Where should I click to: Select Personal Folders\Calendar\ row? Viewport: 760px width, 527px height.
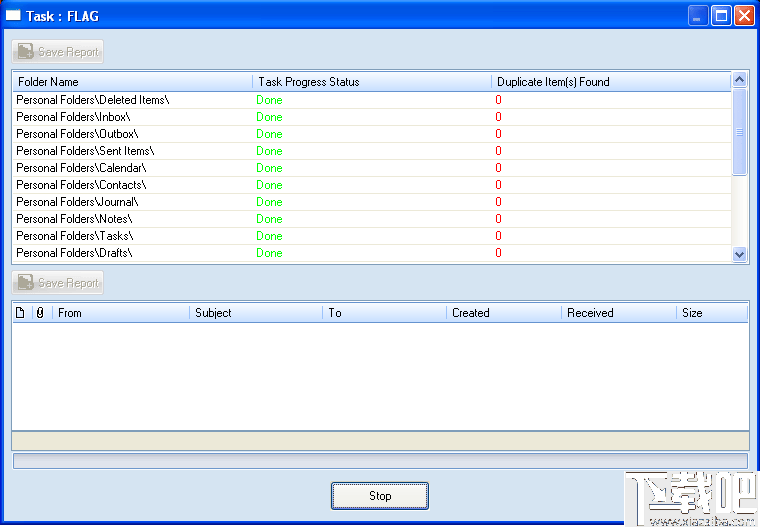click(x=372, y=168)
